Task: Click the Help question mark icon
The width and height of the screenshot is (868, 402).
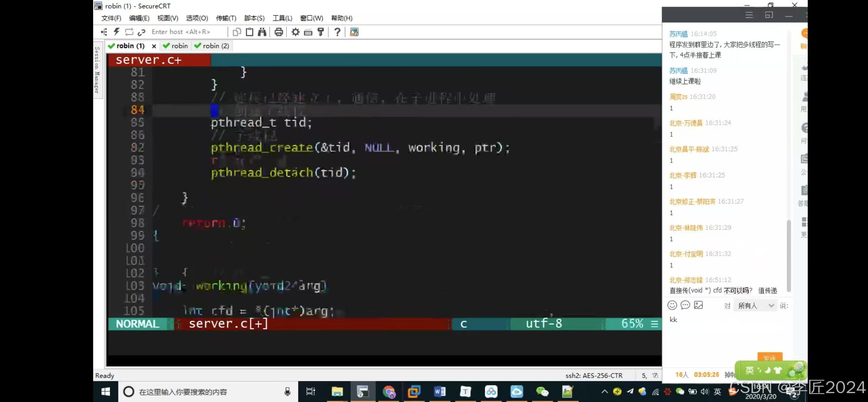Action: 337,32
